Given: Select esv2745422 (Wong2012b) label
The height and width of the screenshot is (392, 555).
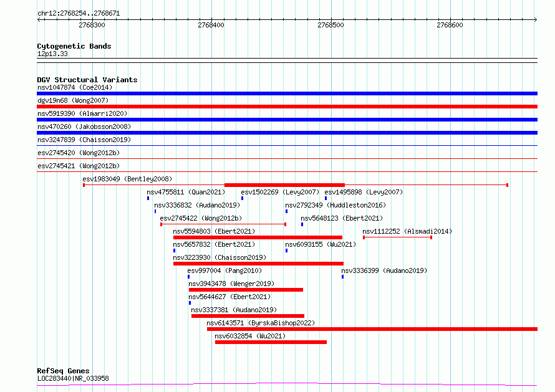Looking at the screenshot, I should click(201, 218).
